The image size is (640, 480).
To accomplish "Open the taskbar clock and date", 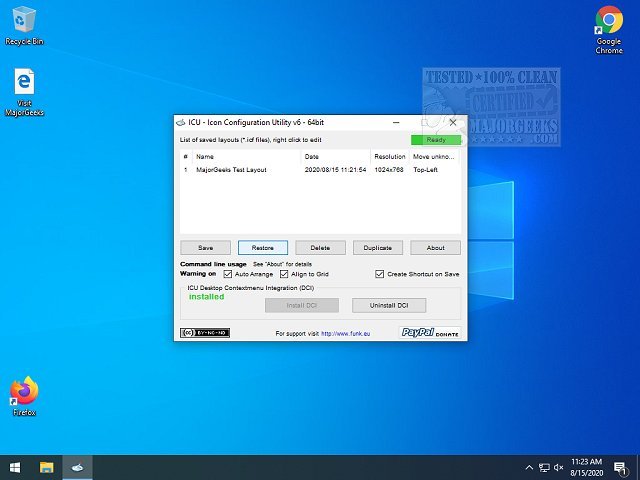I will [x=587, y=467].
